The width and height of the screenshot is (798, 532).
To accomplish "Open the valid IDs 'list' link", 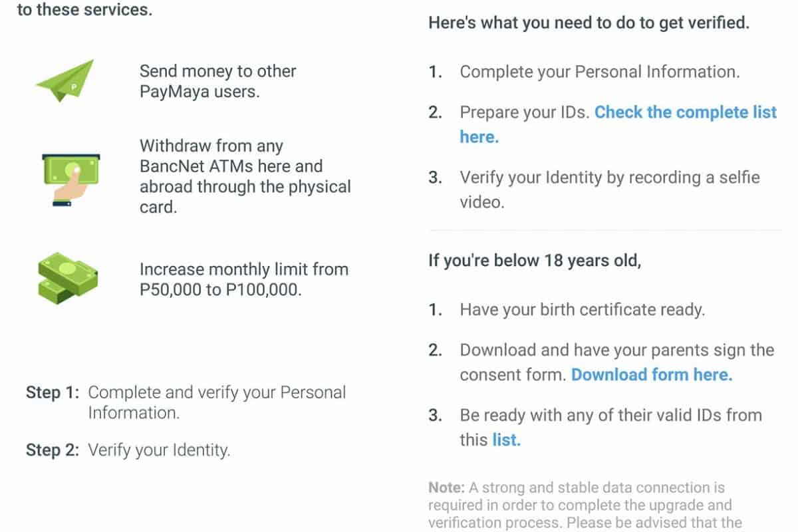I will click(506, 440).
